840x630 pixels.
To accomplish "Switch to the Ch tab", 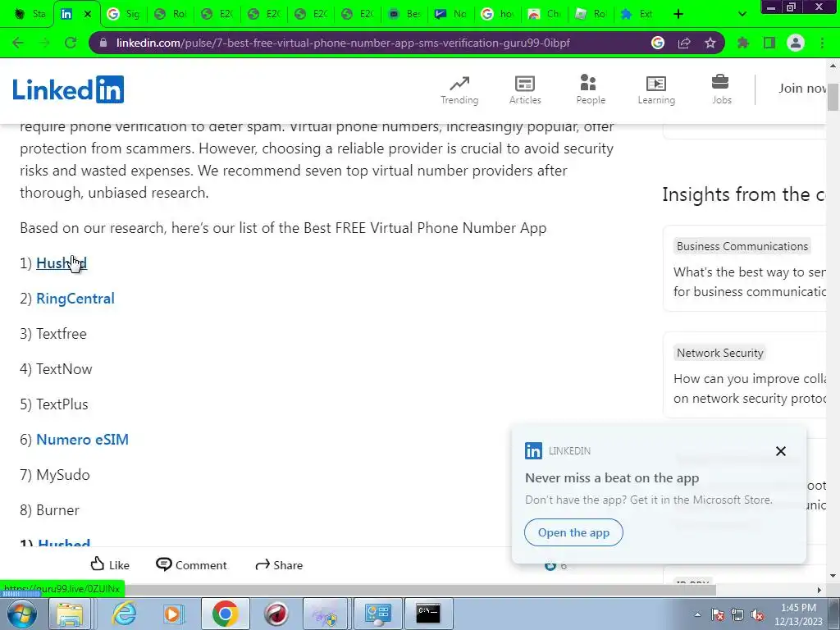I will 545,14.
